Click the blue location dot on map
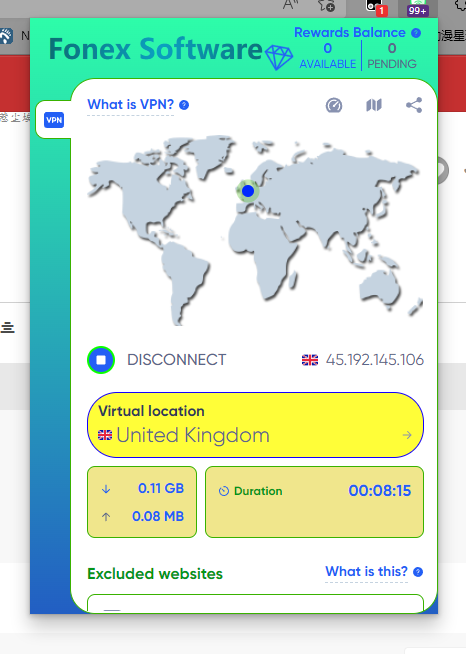 pyautogui.click(x=248, y=191)
